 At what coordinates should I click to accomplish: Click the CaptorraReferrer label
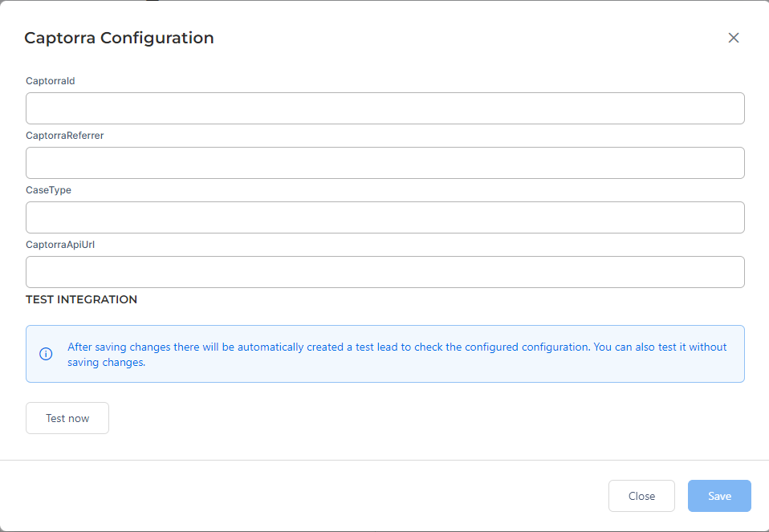[x=64, y=135]
